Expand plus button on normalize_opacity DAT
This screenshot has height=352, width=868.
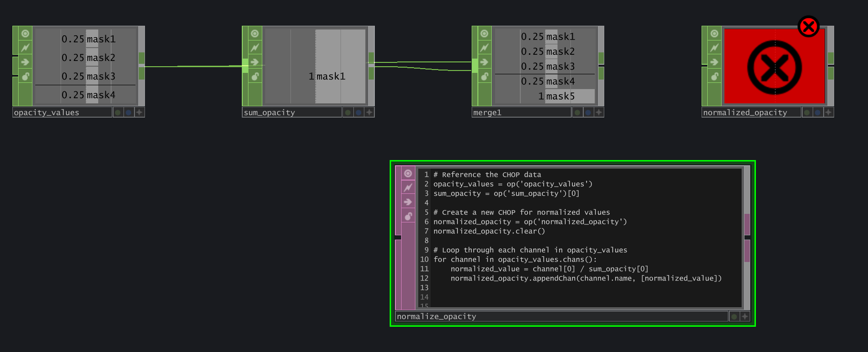click(x=744, y=316)
